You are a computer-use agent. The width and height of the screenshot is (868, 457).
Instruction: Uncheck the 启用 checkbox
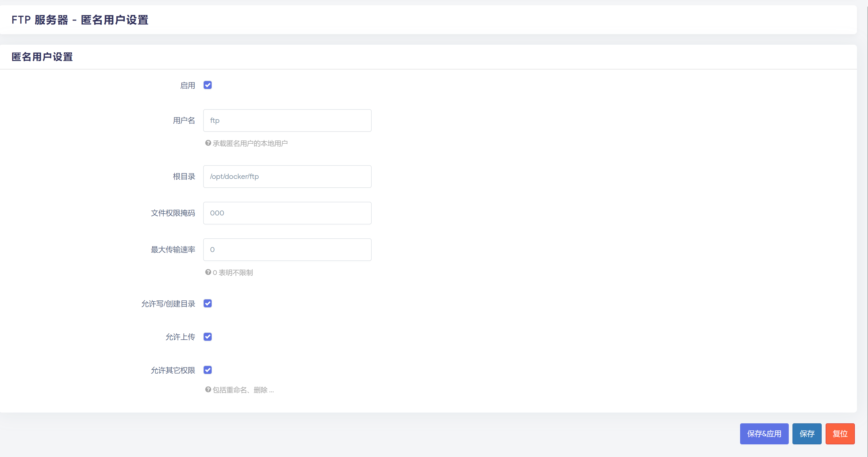coord(208,85)
